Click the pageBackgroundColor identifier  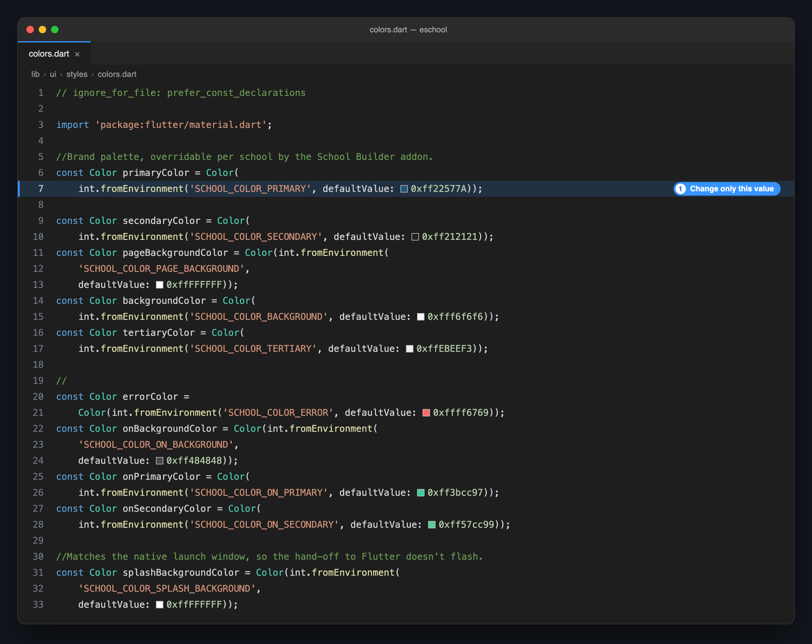(x=176, y=253)
